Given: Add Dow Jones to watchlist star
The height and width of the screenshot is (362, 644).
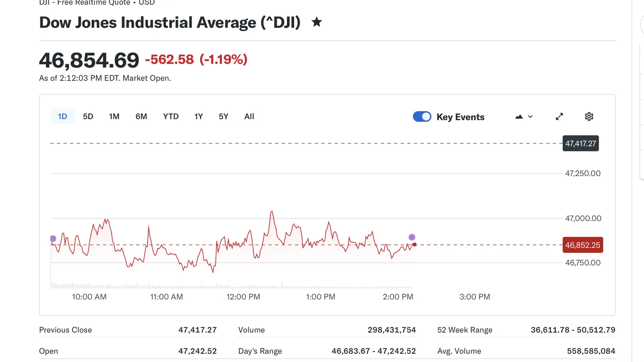Looking at the screenshot, I should (317, 22).
